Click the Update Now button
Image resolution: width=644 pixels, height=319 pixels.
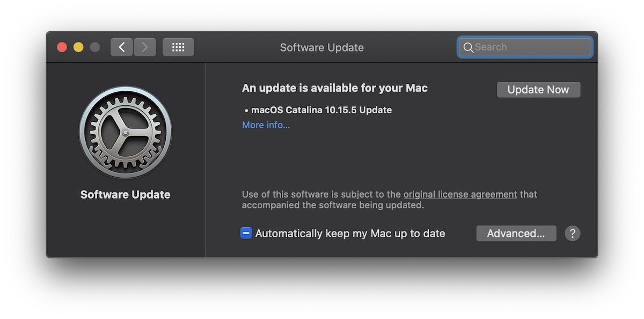point(538,90)
